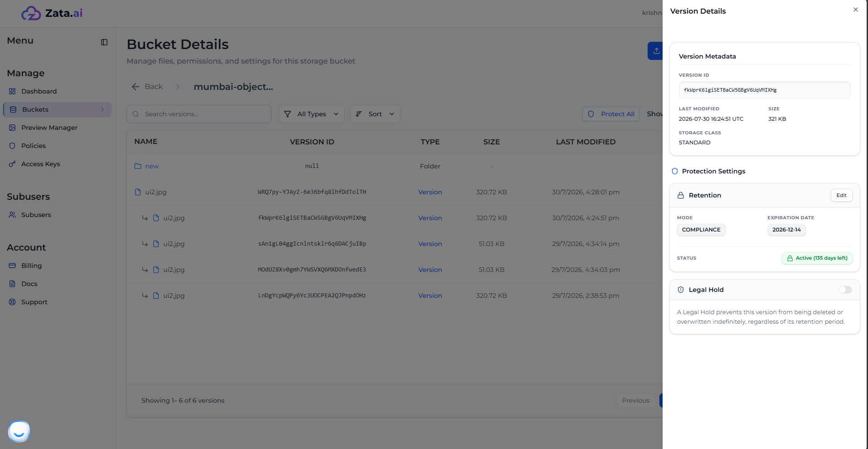Click the Version ID value field
Viewport: 868px width, 449px height.
coord(765,90)
